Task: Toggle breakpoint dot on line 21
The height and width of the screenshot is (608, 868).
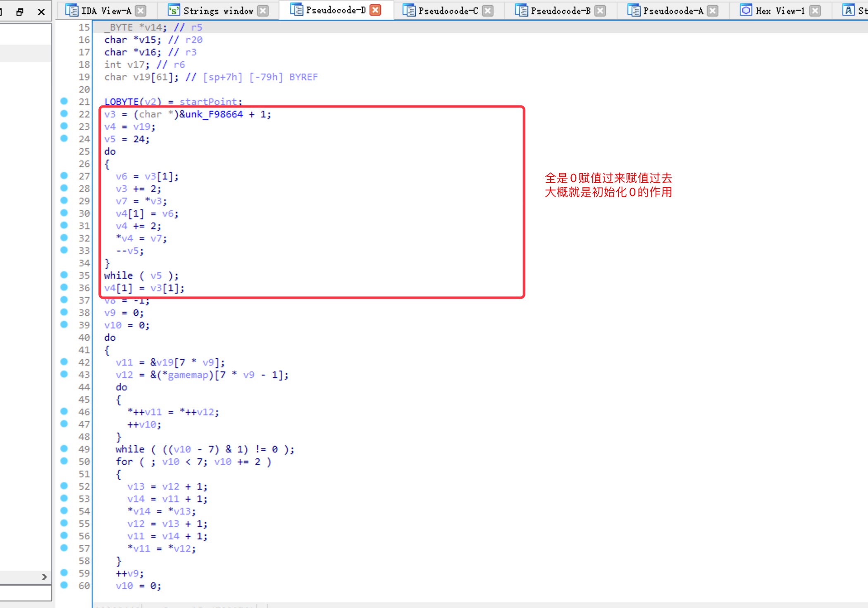Action: (x=64, y=101)
